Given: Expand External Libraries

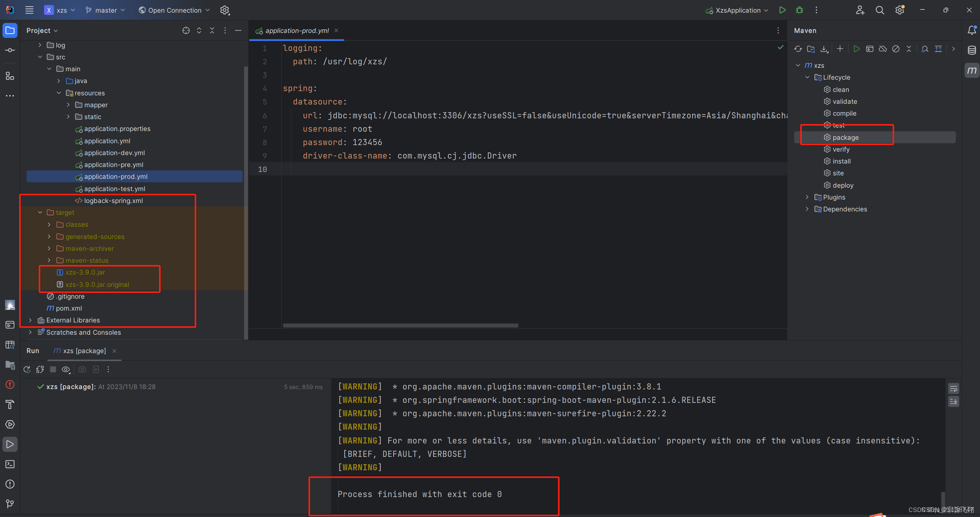Looking at the screenshot, I should [30, 320].
